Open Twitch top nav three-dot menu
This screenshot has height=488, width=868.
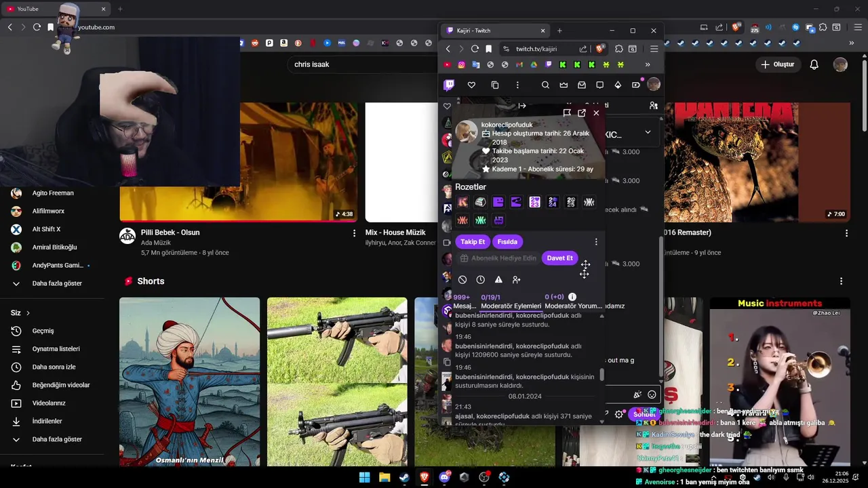[517, 85]
